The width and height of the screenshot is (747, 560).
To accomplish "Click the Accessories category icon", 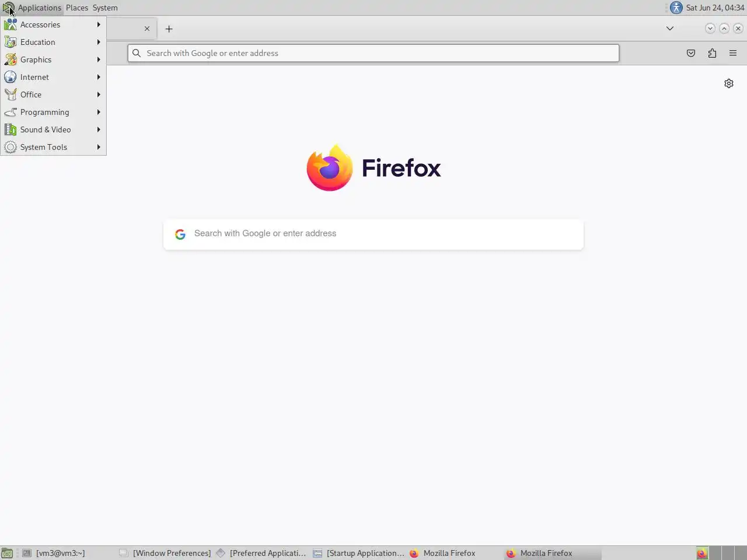I will [x=11, y=24].
